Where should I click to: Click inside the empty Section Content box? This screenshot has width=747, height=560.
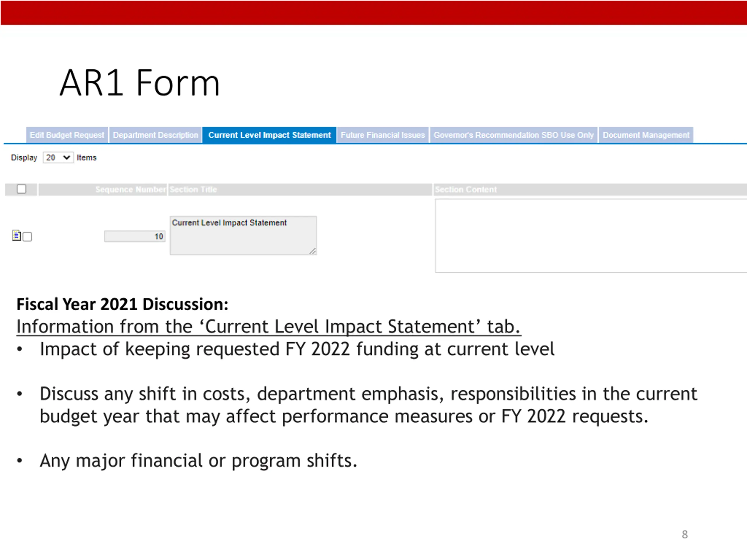click(x=590, y=236)
